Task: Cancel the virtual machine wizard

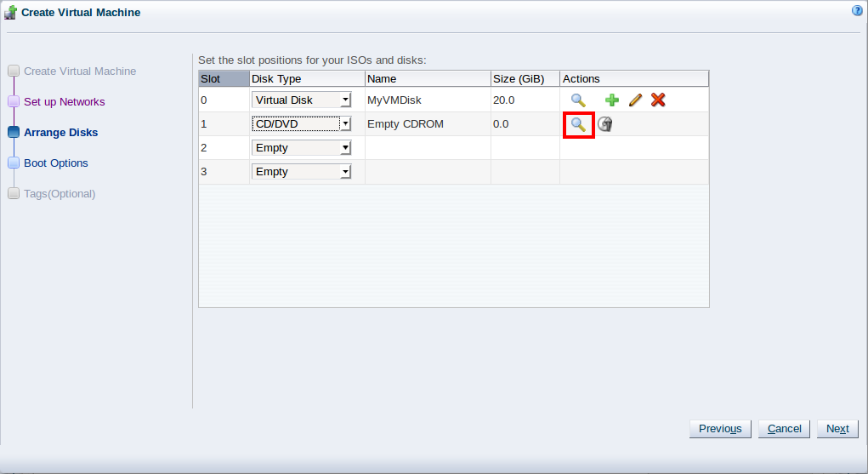Action: [x=784, y=429]
